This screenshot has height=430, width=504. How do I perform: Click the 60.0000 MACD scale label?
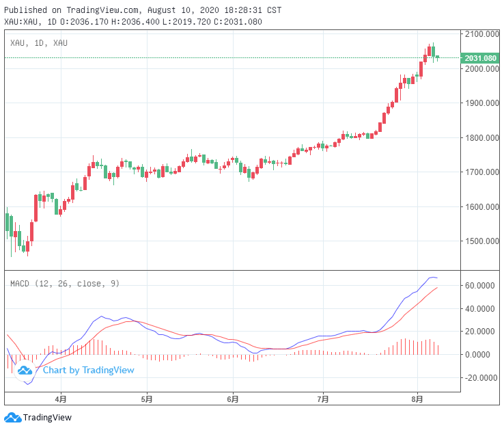tap(481, 285)
